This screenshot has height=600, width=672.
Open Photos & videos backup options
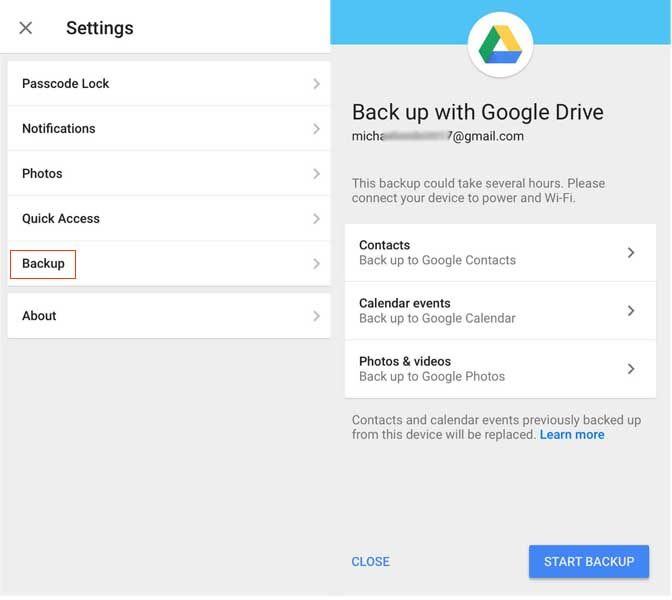(500, 369)
